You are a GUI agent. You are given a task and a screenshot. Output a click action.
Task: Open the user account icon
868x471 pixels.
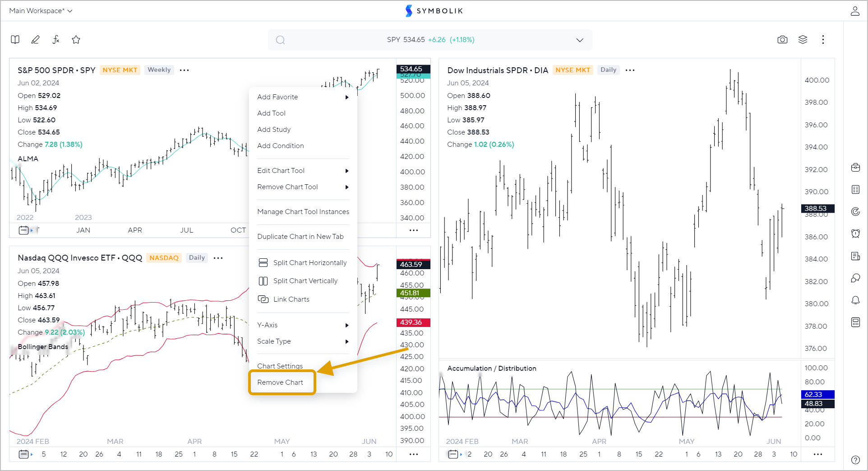(x=855, y=11)
